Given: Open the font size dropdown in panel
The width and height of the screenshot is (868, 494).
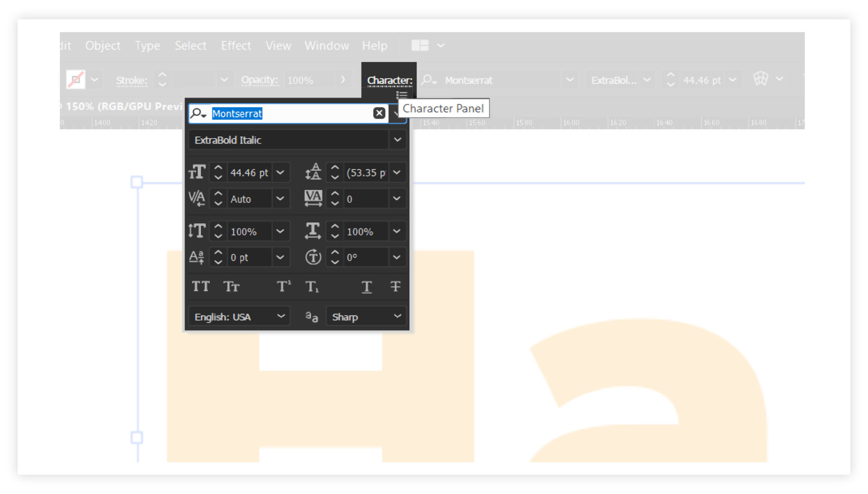Looking at the screenshot, I should click(x=280, y=172).
